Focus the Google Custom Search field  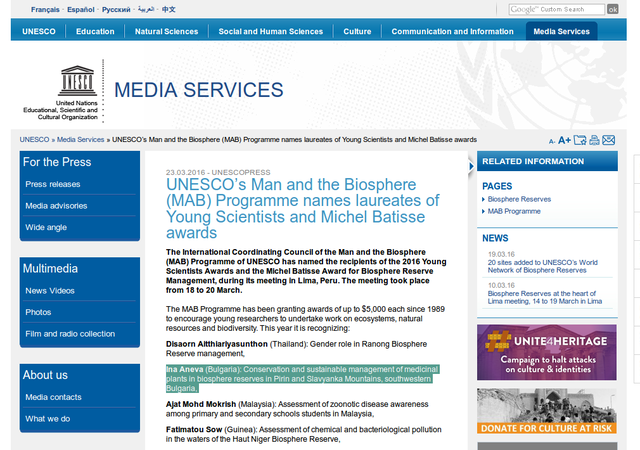pos(557,9)
